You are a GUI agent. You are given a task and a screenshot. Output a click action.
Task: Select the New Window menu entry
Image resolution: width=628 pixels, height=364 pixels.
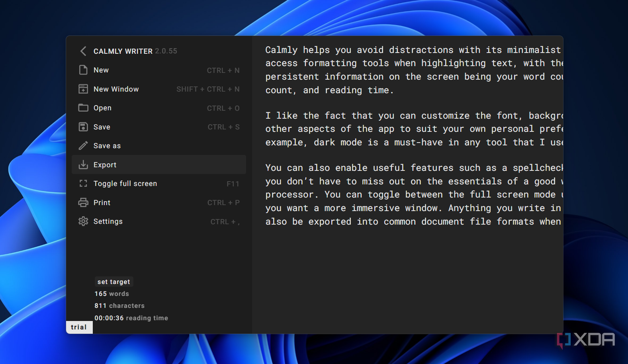coord(159,89)
